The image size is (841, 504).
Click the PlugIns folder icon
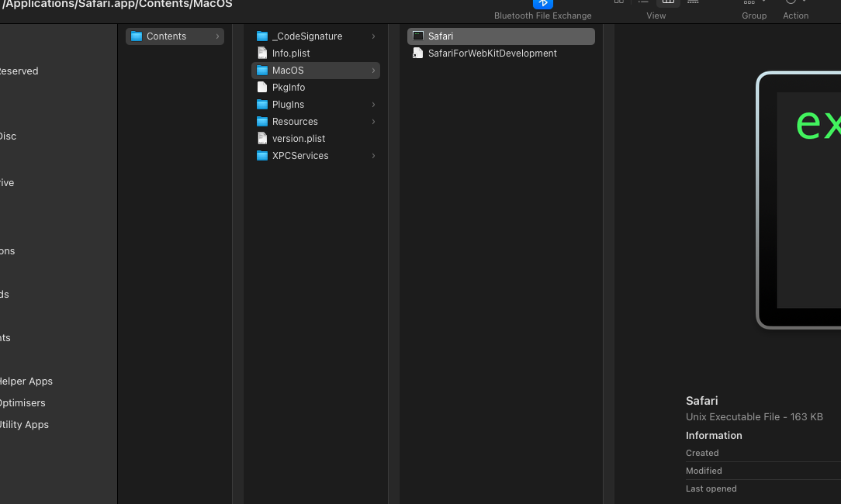pos(261,104)
